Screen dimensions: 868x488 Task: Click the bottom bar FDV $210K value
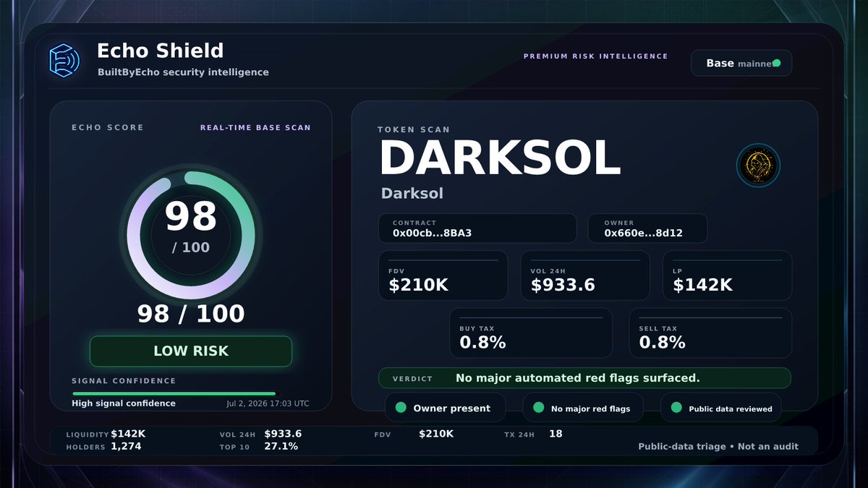[436, 434]
